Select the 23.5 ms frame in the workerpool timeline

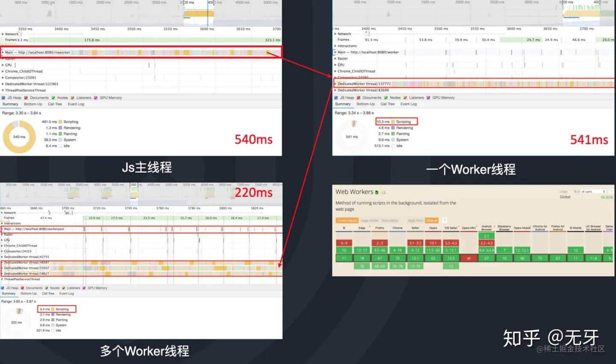[149, 218]
